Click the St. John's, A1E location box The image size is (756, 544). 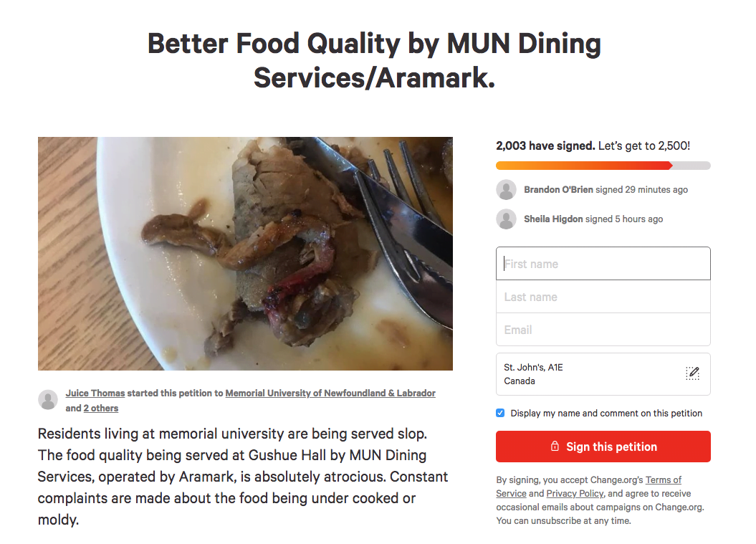(x=588, y=374)
